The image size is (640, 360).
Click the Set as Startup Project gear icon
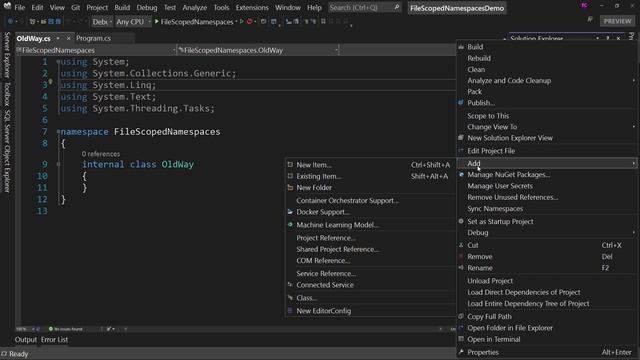coord(461,221)
